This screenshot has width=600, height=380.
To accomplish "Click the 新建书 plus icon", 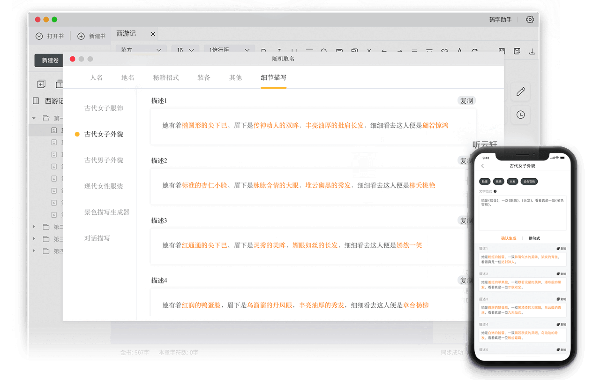I will click(x=81, y=36).
